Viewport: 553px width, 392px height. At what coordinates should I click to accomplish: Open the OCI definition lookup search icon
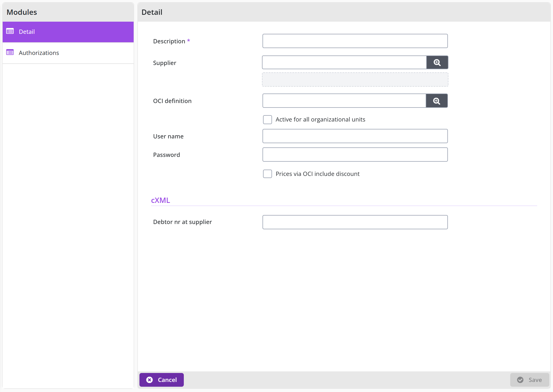pyautogui.click(x=437, y=101)
